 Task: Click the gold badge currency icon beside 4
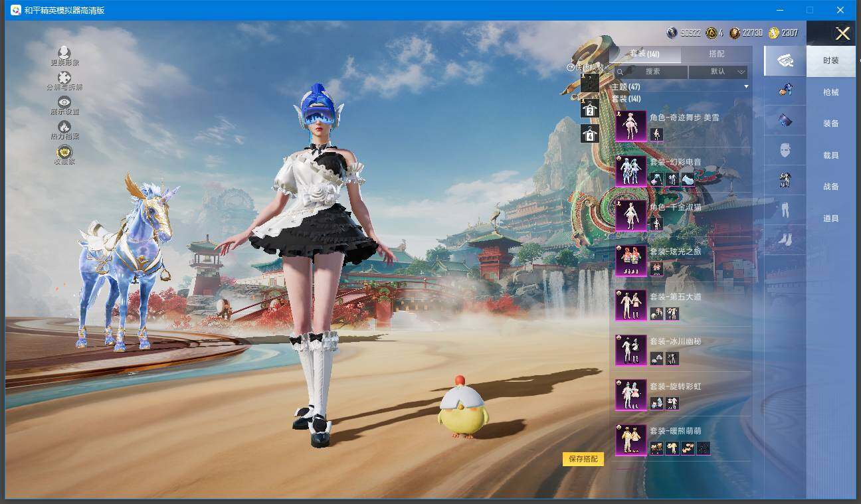click(712, 33)
